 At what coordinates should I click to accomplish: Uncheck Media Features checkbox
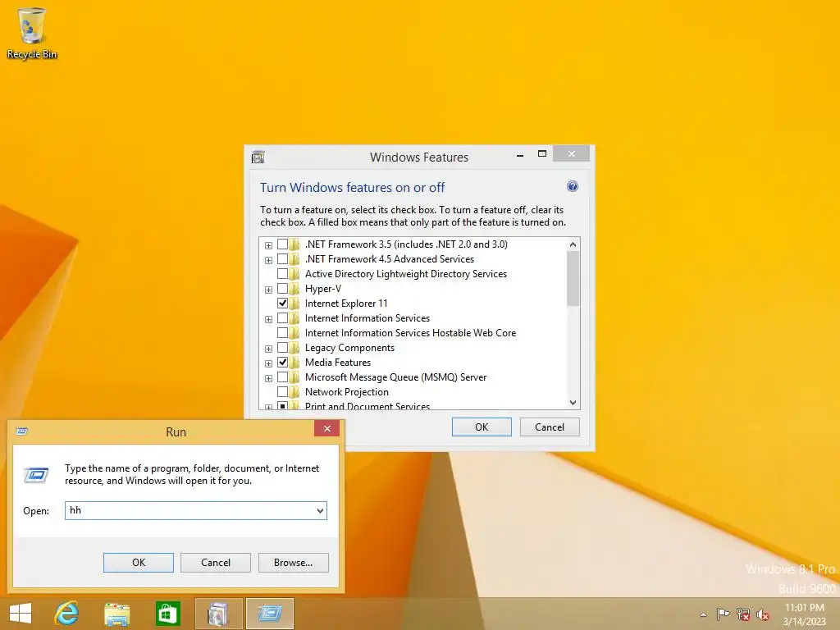tap(282, 363)
